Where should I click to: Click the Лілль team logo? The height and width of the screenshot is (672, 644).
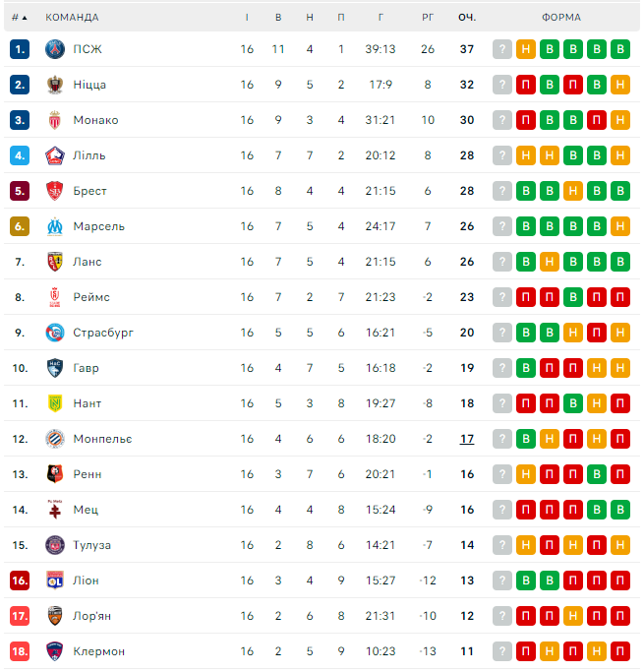[55, 155]
